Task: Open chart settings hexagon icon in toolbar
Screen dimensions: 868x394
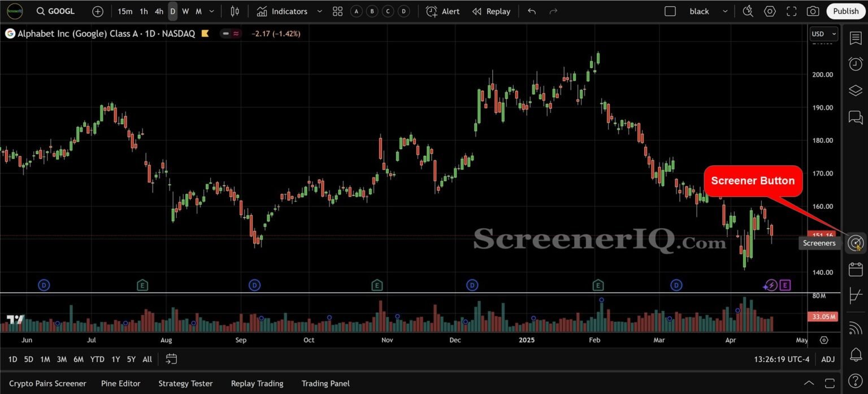Action: pyautogui.click(x=770, y=11)
